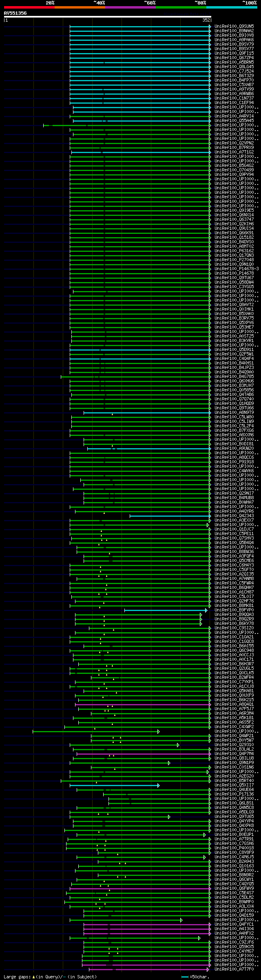This screenshot has width=261, height=980.
Task: Select the UniRef100_A4HFX2 label
Action: click(x=234, y=933)
